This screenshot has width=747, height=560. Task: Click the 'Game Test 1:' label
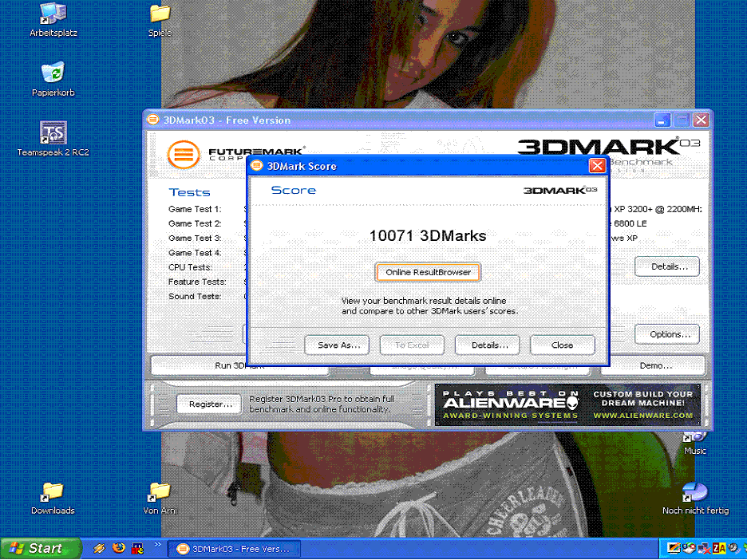[195, 209]
